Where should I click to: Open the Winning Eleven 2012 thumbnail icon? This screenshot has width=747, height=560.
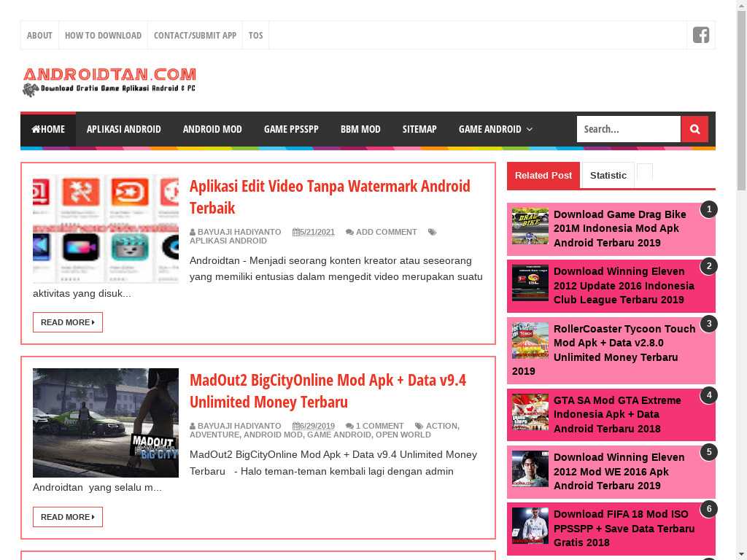[x=530, y=283]
